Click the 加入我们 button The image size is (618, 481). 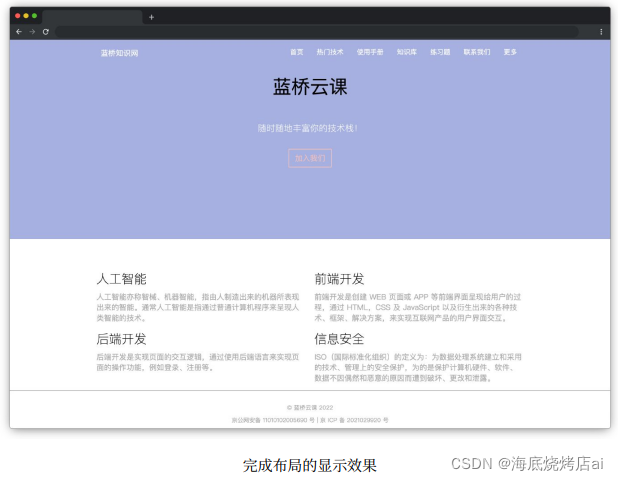point(310,158)
